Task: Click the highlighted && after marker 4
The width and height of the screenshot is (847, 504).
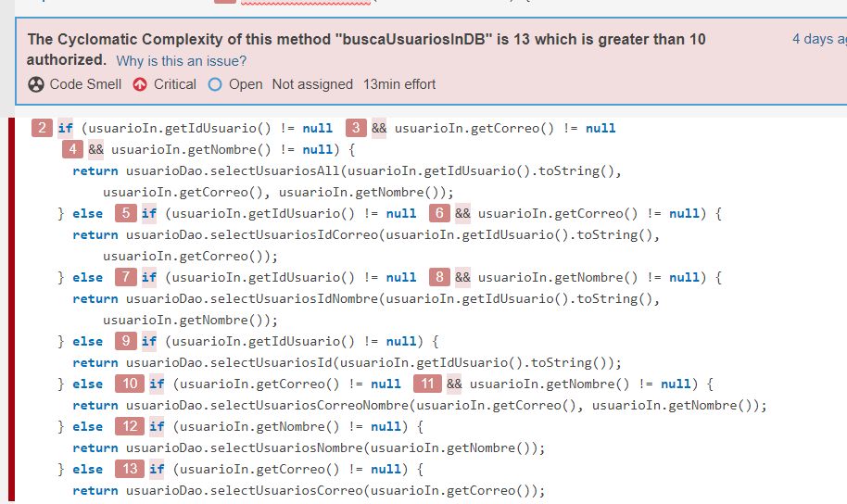Action: click(x=95, y=149)
